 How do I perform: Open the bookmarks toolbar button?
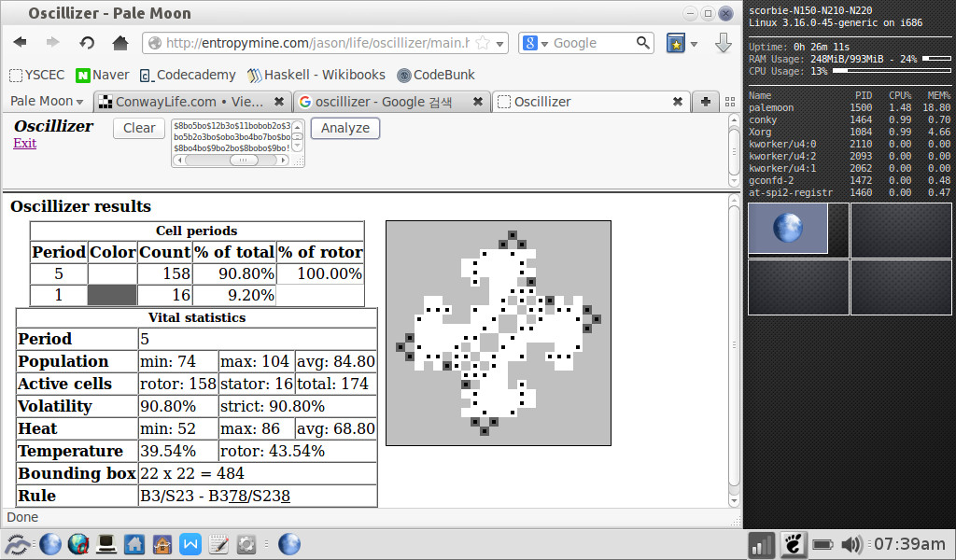pyautogui.click(x=676, y=43)
